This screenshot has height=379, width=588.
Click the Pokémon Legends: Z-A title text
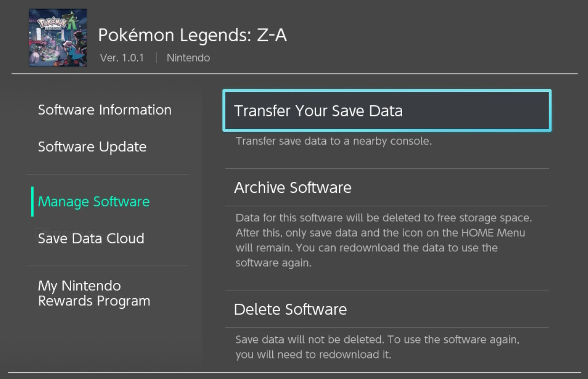(192, 35)
